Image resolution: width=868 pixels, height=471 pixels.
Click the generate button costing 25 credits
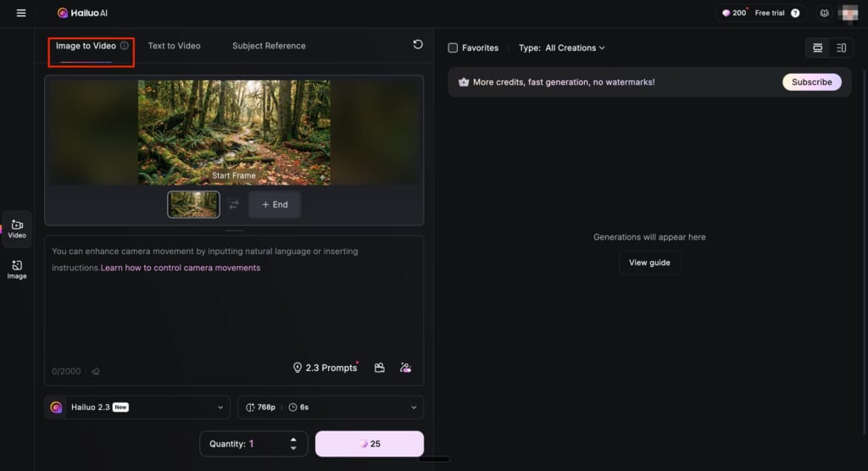click(x=370, y=444)
